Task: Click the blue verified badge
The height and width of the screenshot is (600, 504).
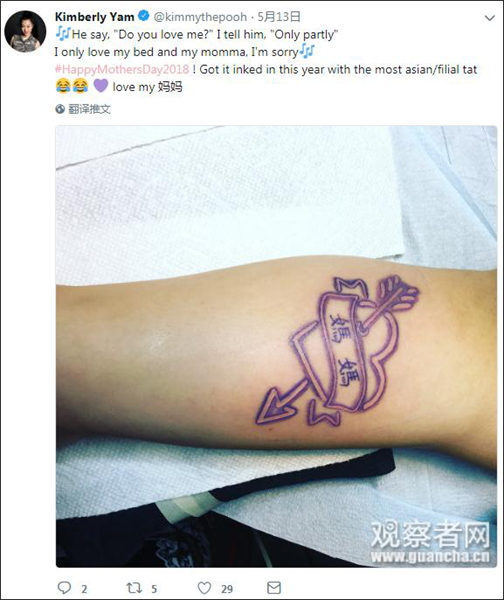Action: pyautogui.click(x=144, y=16)
